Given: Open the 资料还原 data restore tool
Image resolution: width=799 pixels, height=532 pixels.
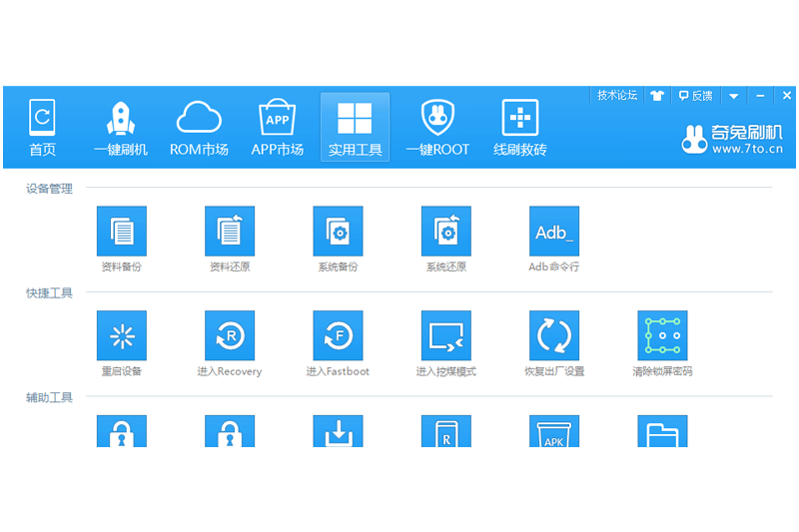Looking at the screenshot, I should pyautogui.click(x=230, y=231).
